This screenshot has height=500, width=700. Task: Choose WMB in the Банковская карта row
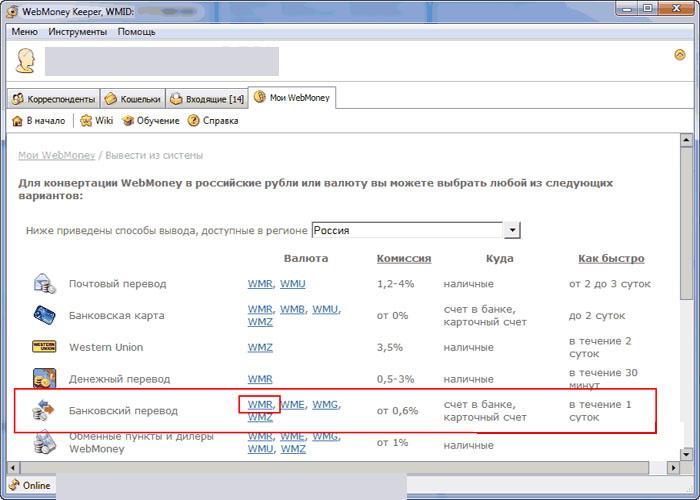coord(292,309)
